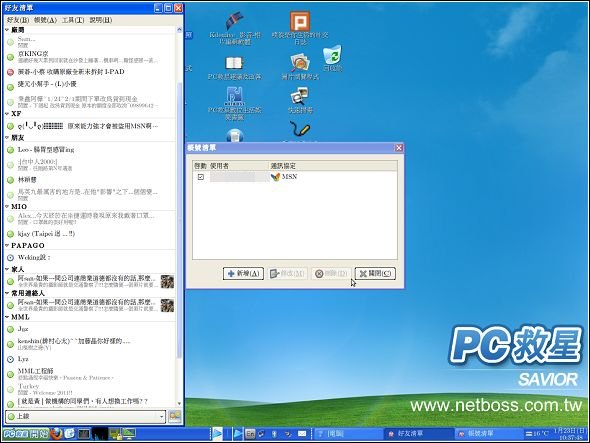Open the 工具(T) menu

73,20
